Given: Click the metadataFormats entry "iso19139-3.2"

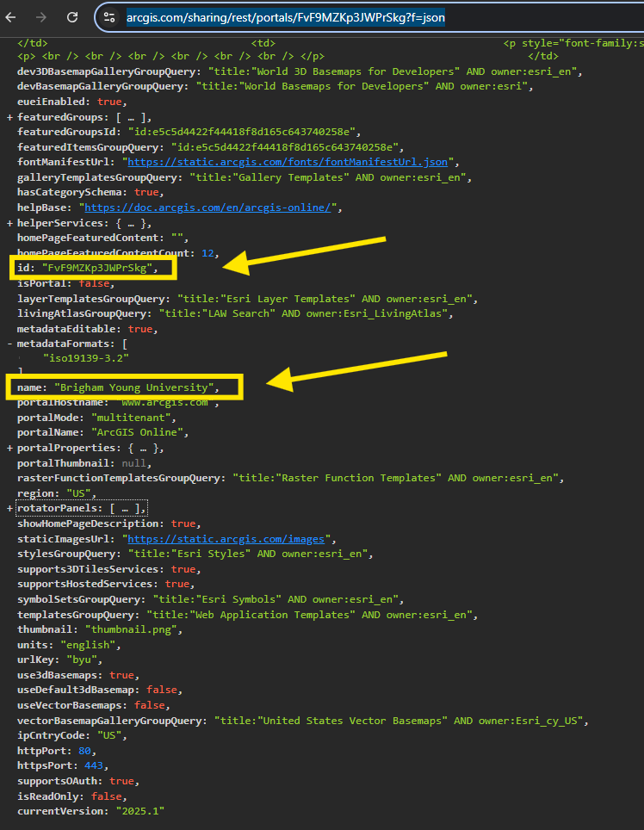Looking at the screenshot, I should pyautogui.click(x=86, y=358).
